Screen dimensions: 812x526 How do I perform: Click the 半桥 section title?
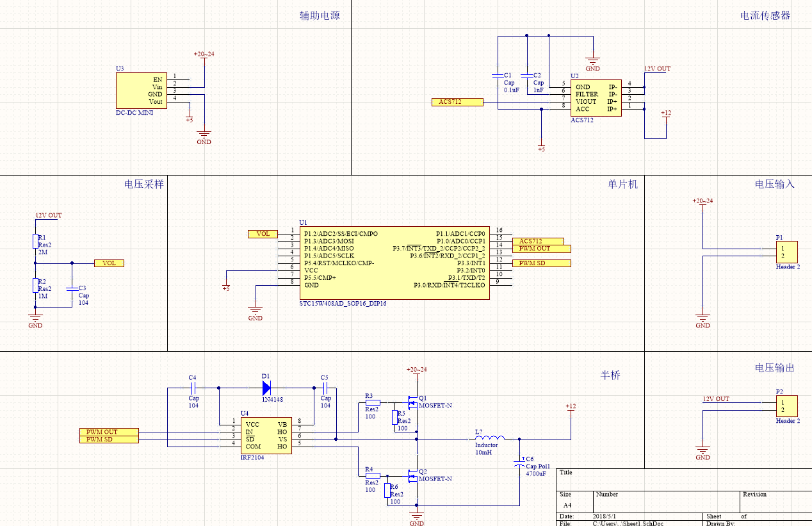click(x=610, y=375)
